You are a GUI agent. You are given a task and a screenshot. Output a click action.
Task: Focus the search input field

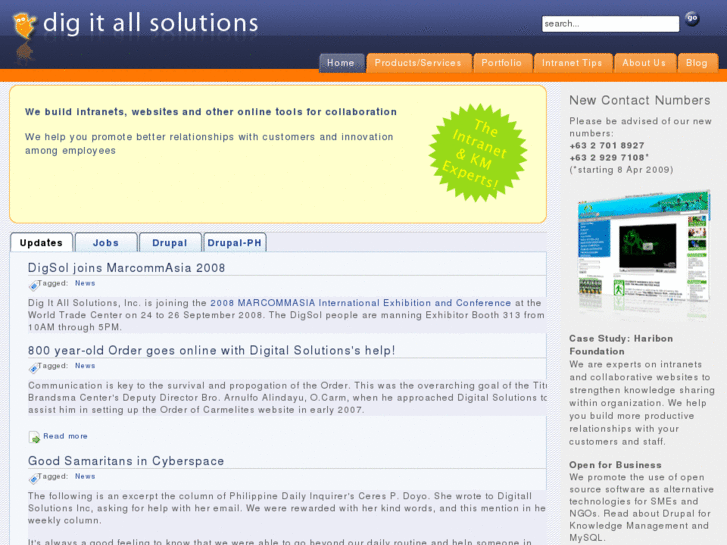[610, 24]
